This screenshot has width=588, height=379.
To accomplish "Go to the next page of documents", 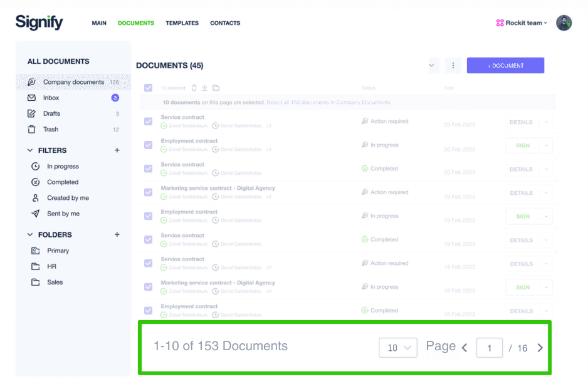I will (x=540, y=348).
